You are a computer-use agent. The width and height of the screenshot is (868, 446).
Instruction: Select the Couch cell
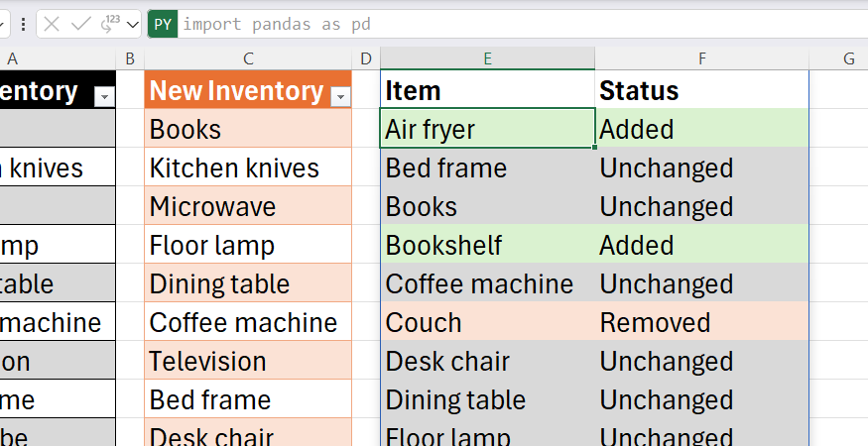click(x=488, y=322)
